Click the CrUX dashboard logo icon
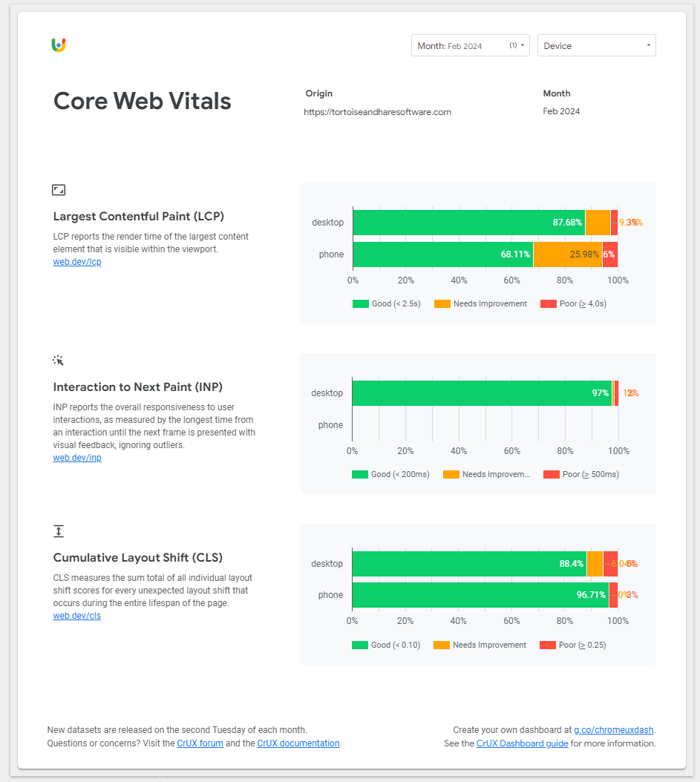This screenshot has height=782, width=700. coord(59,45)
